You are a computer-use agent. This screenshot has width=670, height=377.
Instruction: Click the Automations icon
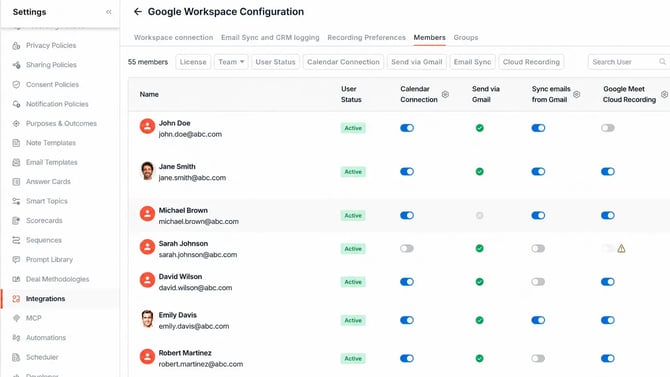click(x=16, y=338)
